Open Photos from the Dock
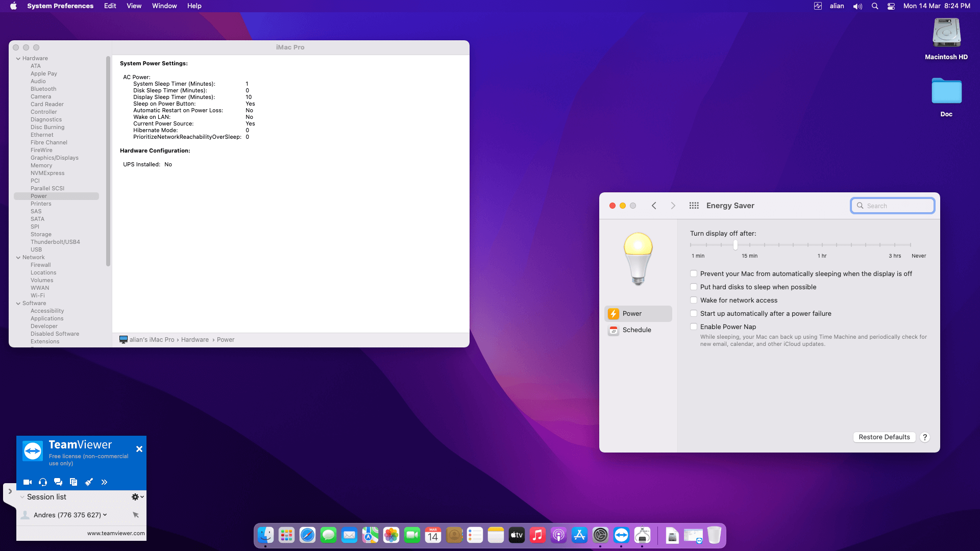 point(391,535)
